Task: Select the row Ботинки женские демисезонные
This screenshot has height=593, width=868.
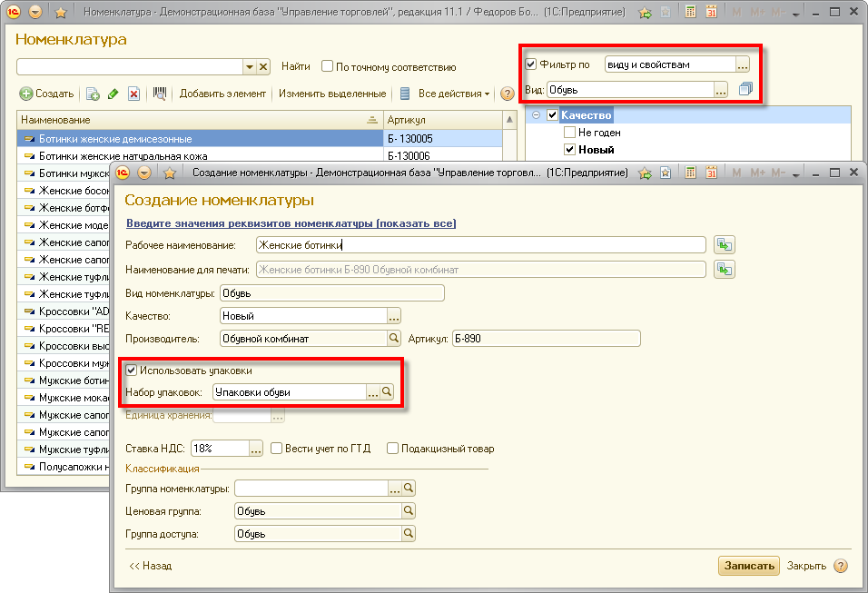Action: pos(200,139)
